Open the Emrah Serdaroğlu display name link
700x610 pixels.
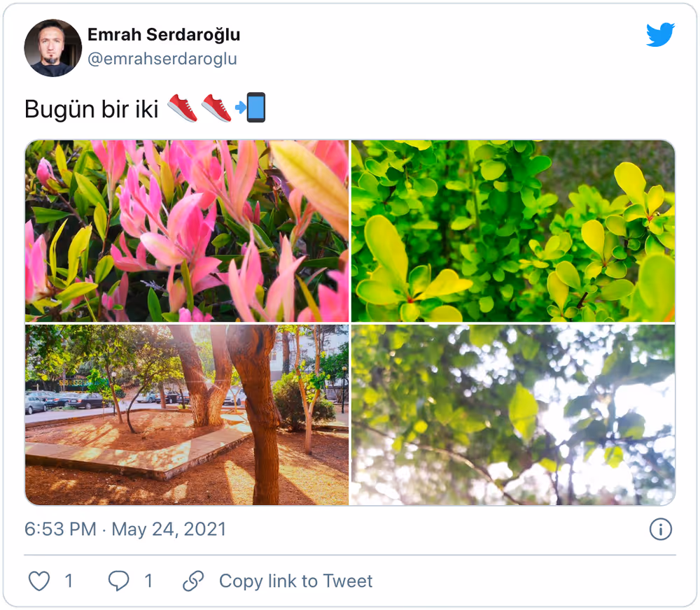(164, 34)
